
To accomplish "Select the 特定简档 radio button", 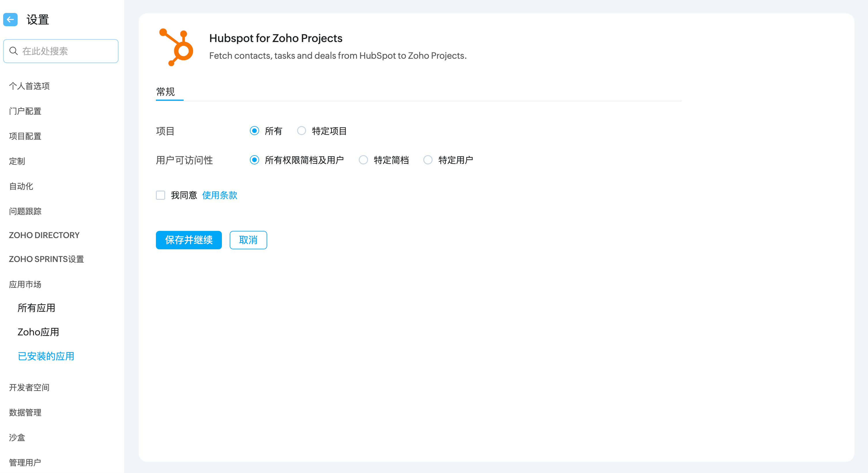I will 363,160.
